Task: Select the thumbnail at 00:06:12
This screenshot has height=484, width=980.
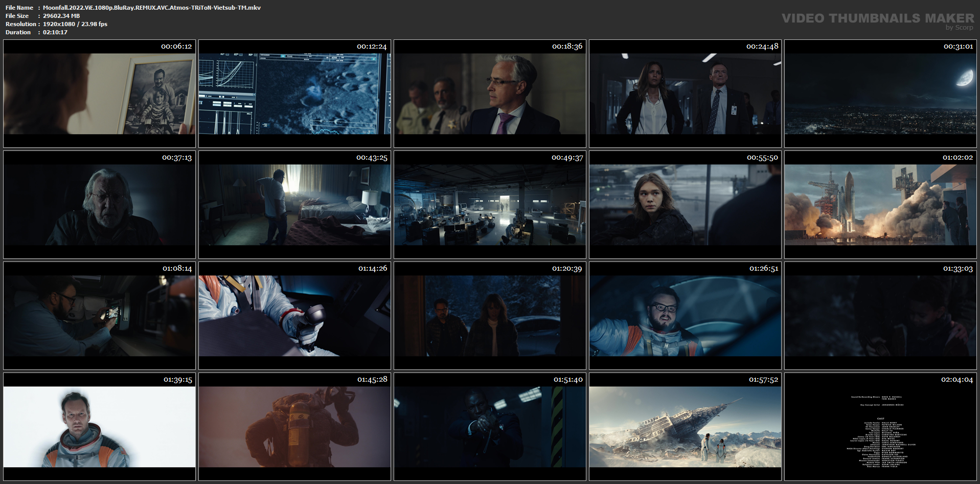Action: (99, 94)
